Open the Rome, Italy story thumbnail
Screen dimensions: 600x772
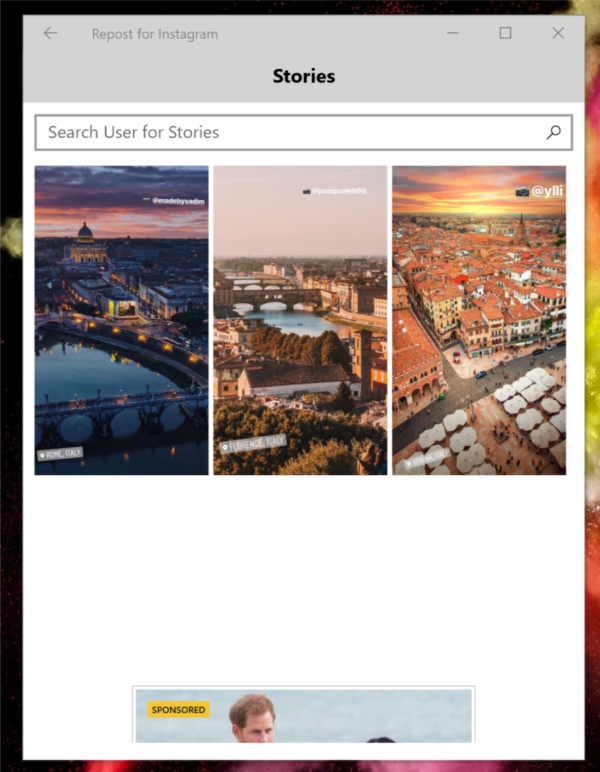pos(122,321)
